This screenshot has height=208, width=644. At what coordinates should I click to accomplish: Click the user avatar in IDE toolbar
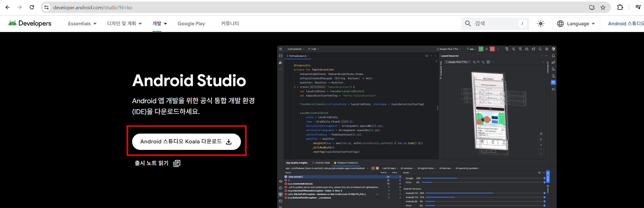[553, 49]
